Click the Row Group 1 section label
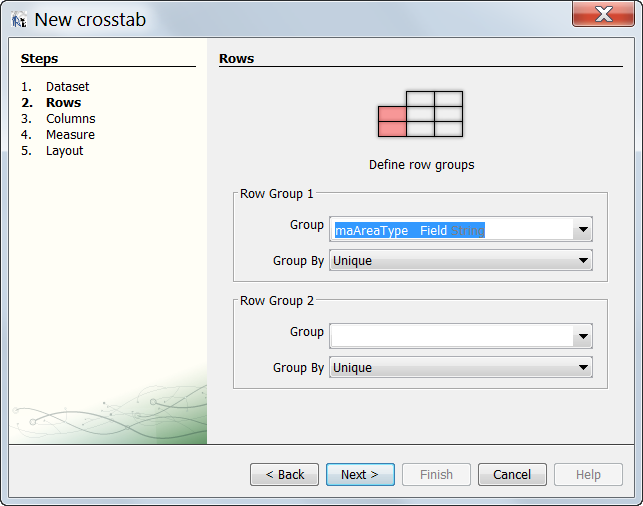This screenshot has height=506, width=643. (x=276, y=194)
